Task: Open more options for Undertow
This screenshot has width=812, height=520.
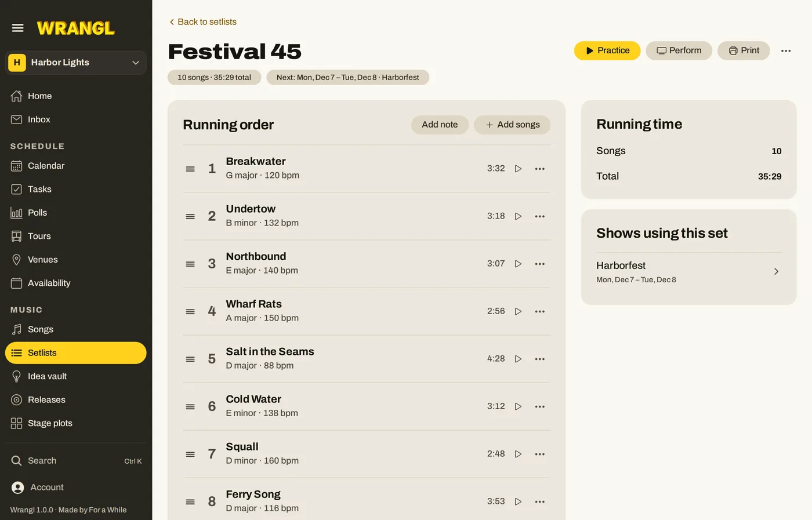Action: click(x=540, y=216)
